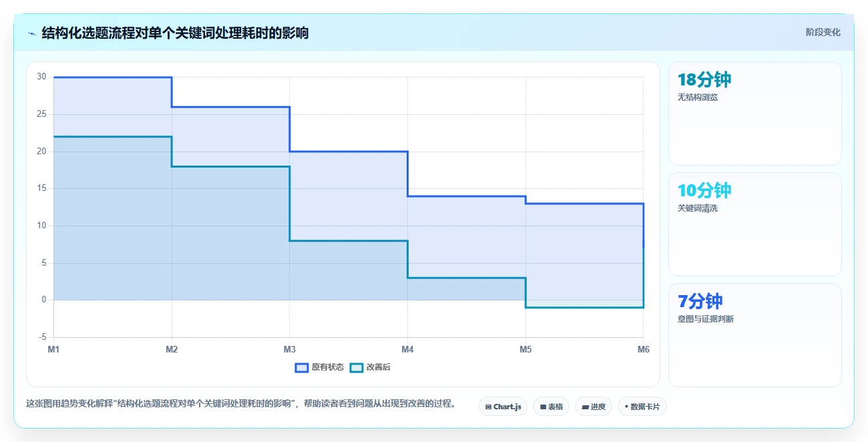
Task: Click the M1 x-axis label
Action: 54,349
